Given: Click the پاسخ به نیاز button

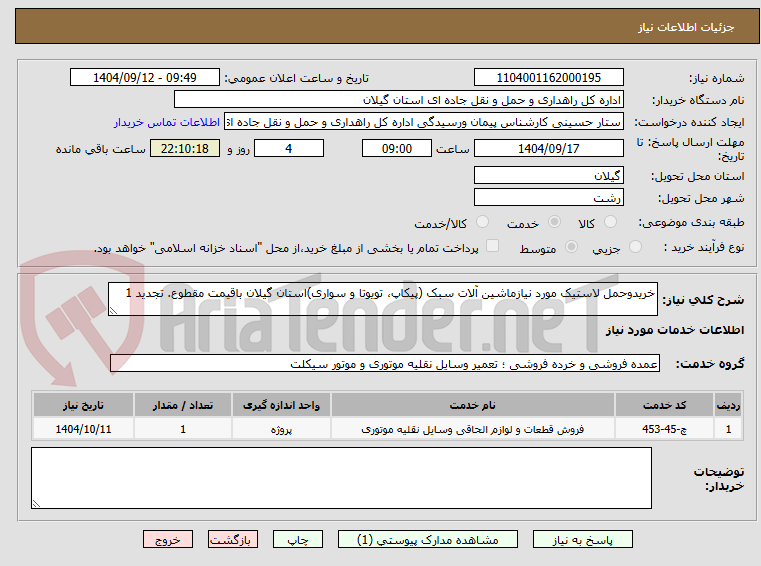Looking at the screenshot, I should (582, 539).
